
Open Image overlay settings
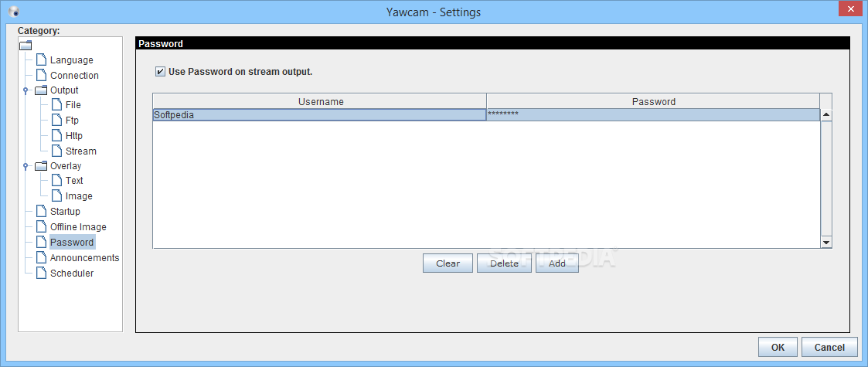(x=79, y=196)
